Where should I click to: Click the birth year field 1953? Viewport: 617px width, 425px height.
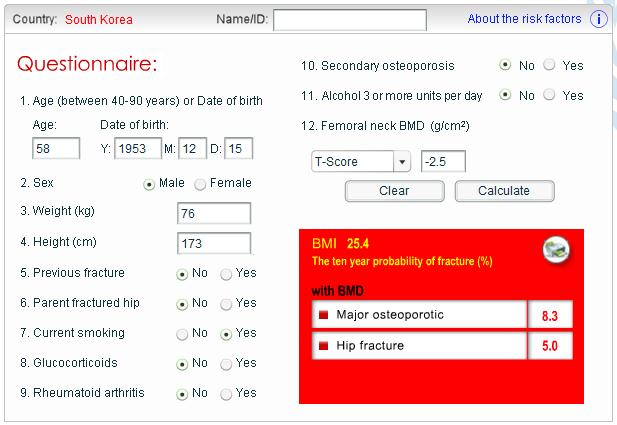pos(138,148)
